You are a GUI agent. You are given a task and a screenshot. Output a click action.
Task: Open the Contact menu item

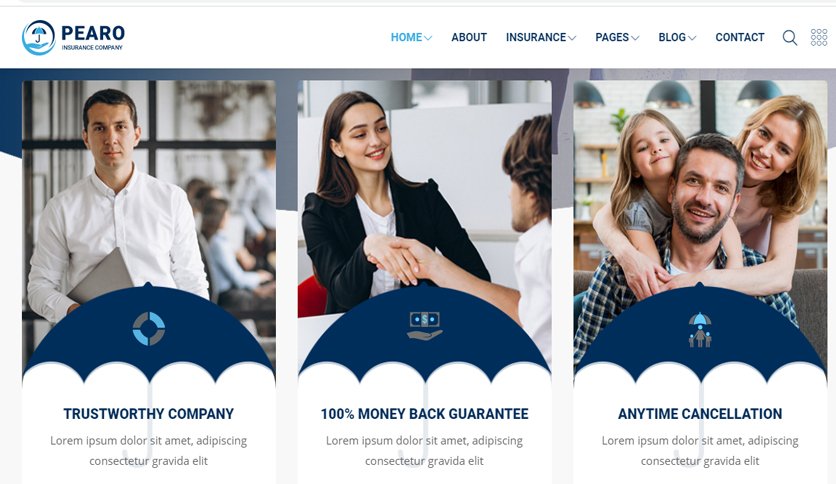tap(739, 37)
